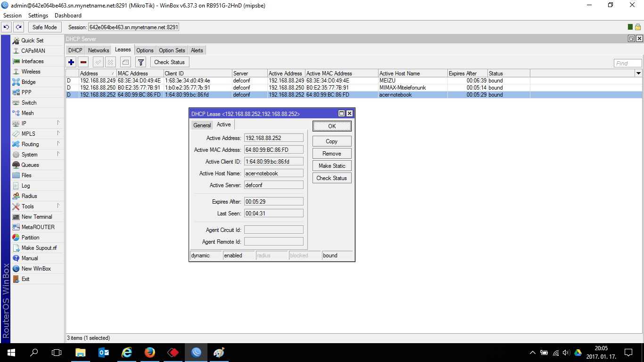Switch to the Networks tab
This screenshot has height=362, width=644.
click(99, 50)
